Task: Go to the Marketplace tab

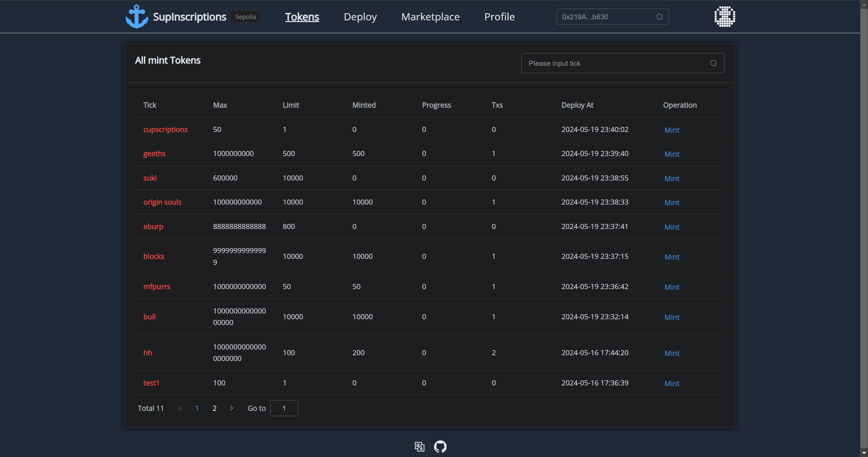Action: [430, 17]
